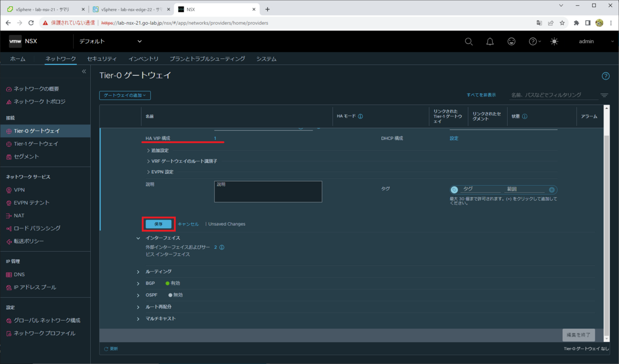Screen dimensions: 619x364
Task: Expand the ルート再配分 section
Action: click(x=138, y=307)
